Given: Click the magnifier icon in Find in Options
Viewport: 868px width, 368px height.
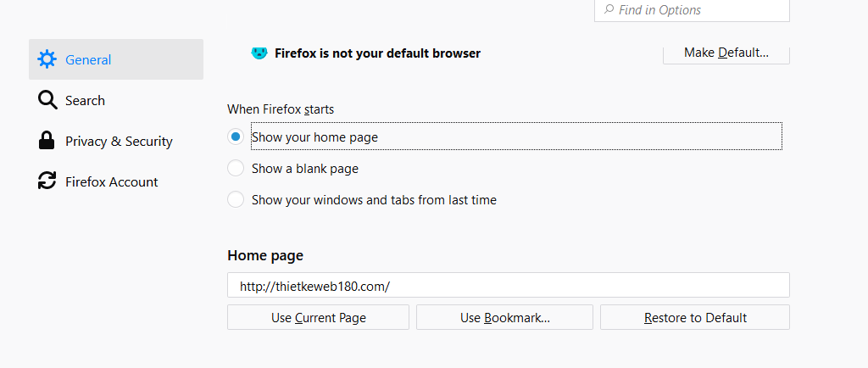Looking at the screenshot, I should coord(609,10).
